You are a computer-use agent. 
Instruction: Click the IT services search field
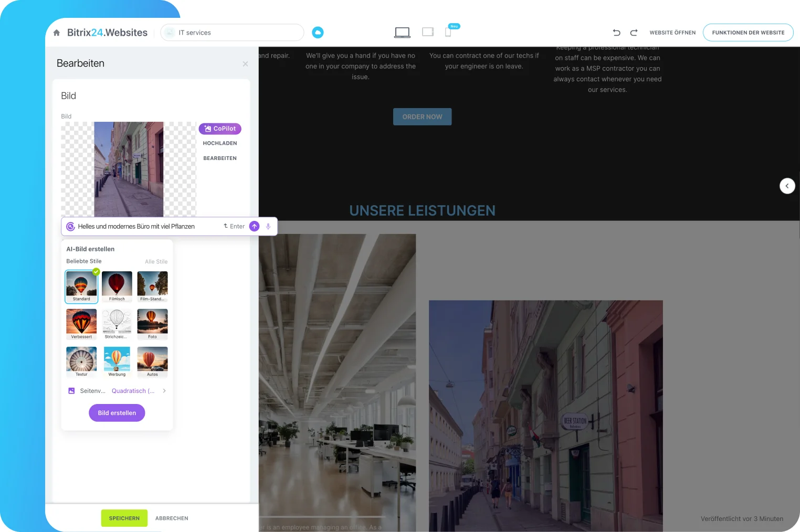coord(232,32)
